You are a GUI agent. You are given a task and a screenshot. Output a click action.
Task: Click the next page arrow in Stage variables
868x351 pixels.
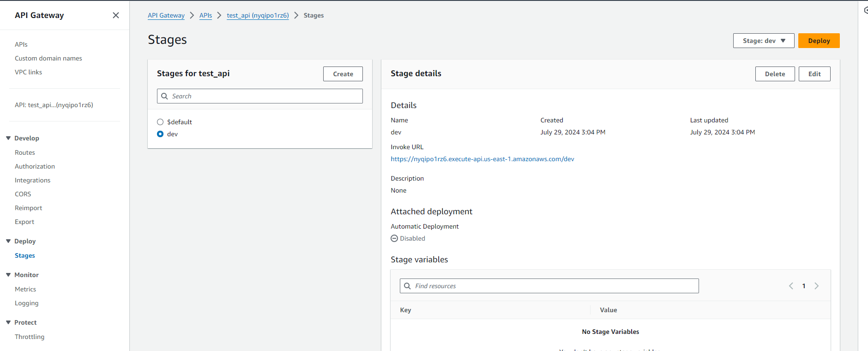point(816,286)
